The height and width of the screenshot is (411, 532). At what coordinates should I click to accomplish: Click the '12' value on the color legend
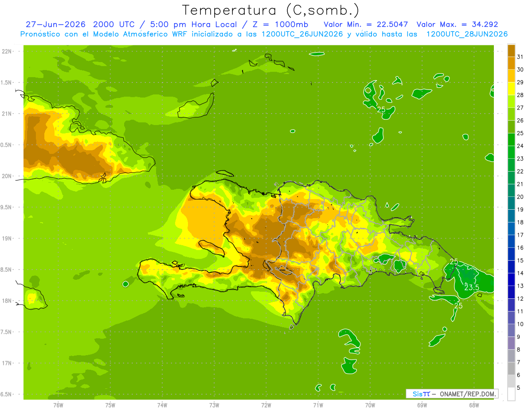[520, 298]
